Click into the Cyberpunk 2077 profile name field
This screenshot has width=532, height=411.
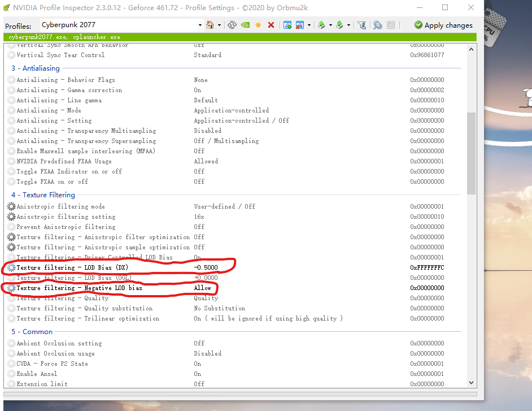[118, 25]
